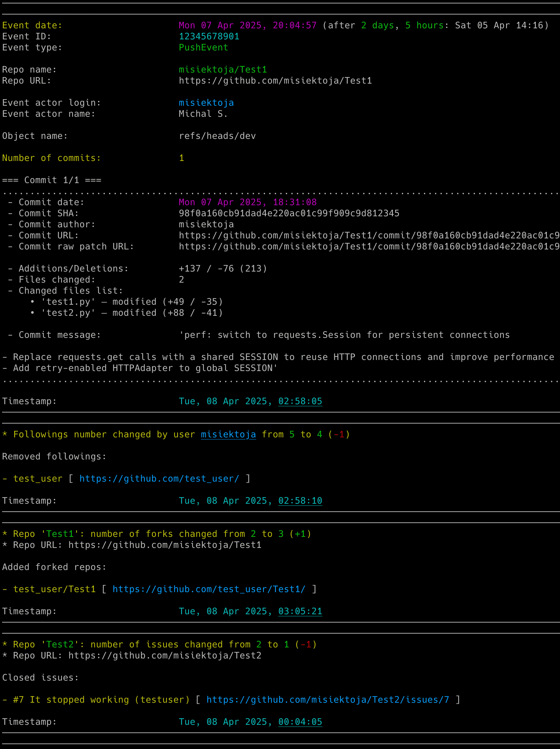This screenshot has height=749, width=560.
Task: Click the test_user/Test1 added fork label
Action: (55, 589)
